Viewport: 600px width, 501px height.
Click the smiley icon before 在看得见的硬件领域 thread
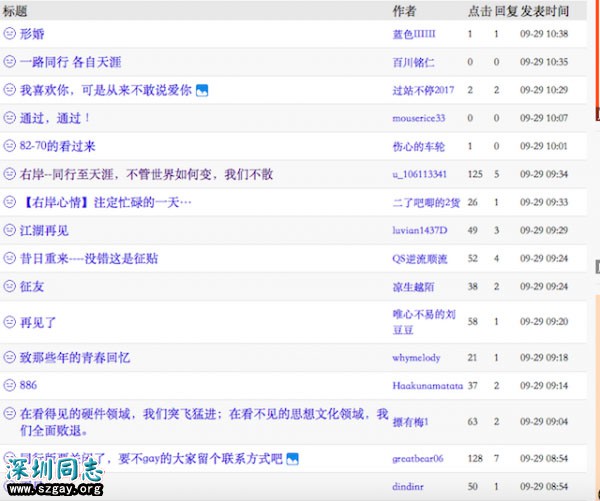10,413
